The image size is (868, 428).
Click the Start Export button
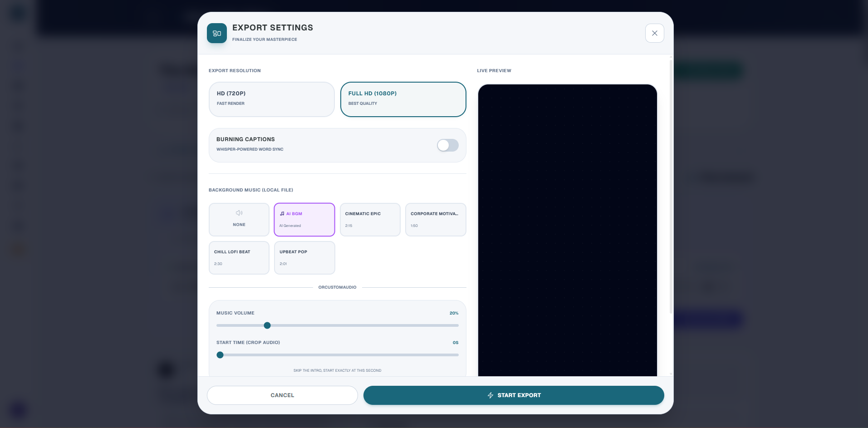pyautogui.click(x=514, y=395)
